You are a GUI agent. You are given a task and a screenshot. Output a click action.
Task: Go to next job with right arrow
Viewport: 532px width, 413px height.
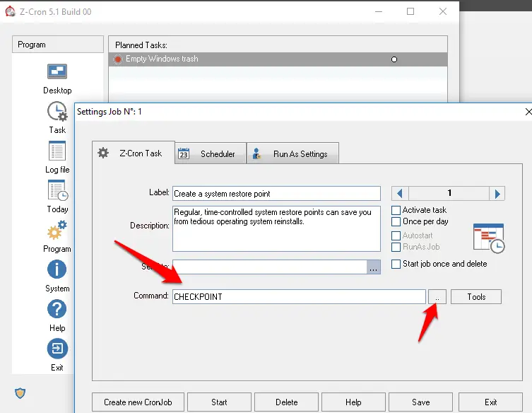click(497, 194)
